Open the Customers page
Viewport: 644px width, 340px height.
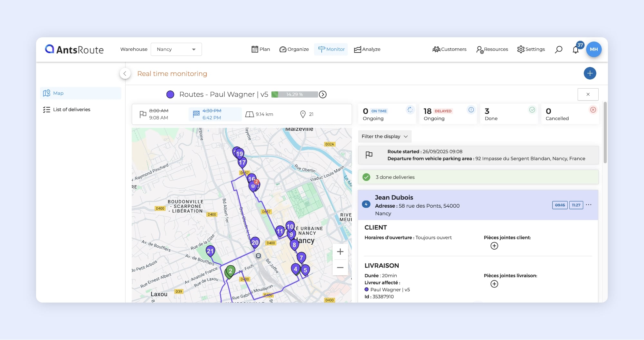click(450, 49)
